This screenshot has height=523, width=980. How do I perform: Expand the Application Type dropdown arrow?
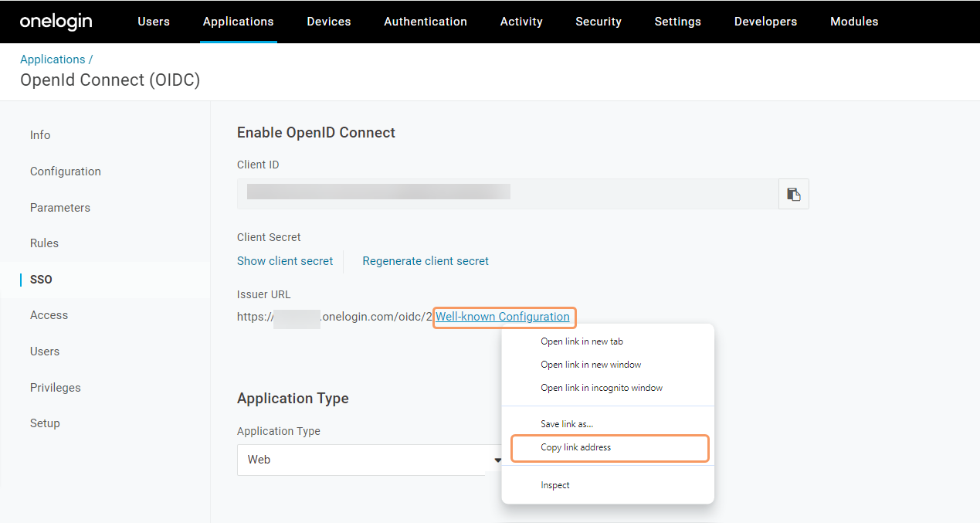point(497,460)
